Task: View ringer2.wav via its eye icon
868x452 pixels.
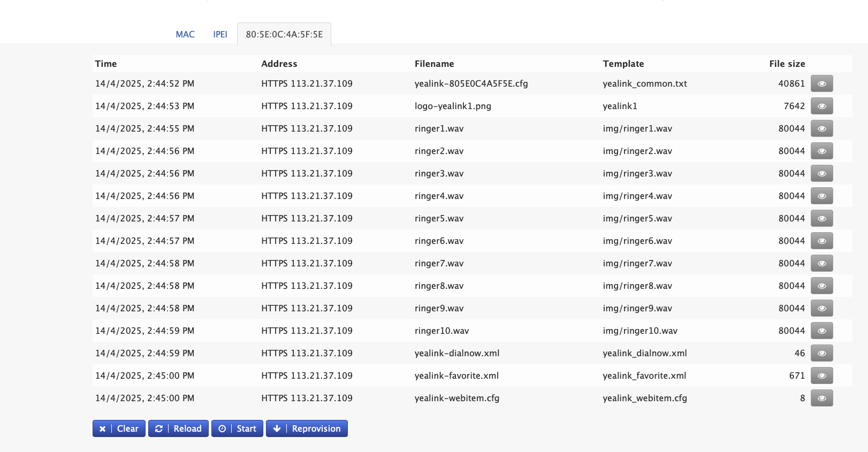Action: tap(821, 151)
